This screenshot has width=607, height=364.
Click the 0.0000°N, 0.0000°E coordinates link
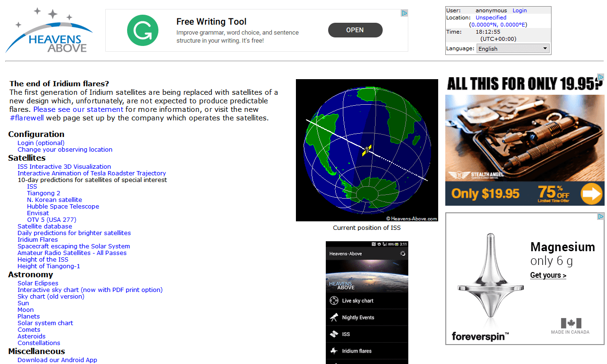498,25
